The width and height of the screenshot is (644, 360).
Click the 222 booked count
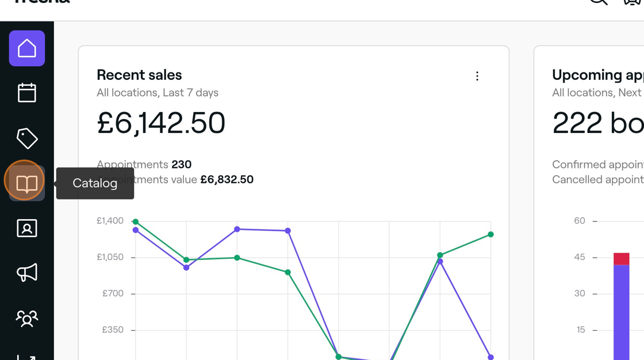(x=598, y=123)
